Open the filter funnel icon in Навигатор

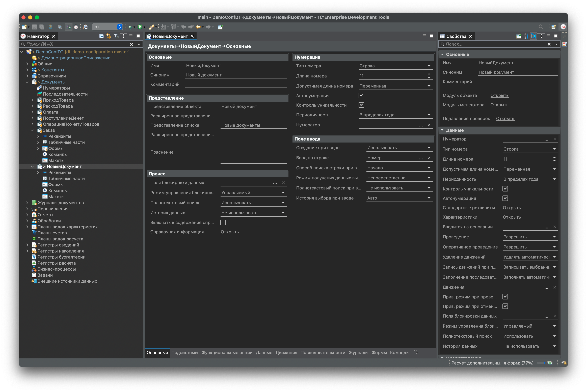point(116,36)
